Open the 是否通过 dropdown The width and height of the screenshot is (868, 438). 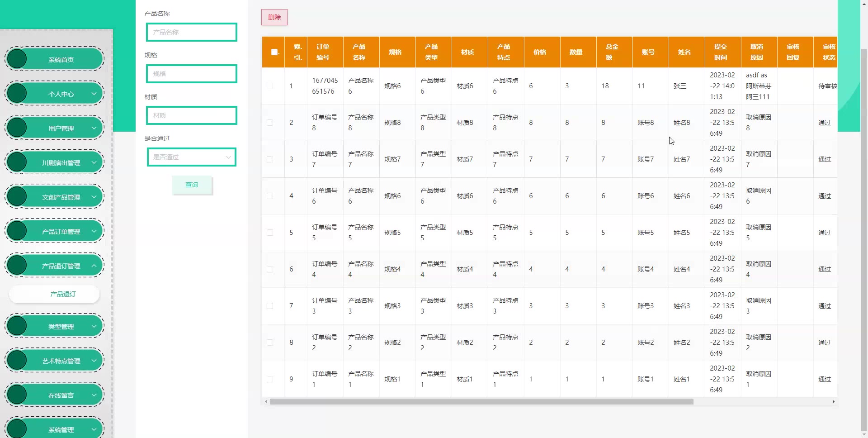(x=192, y=157)
